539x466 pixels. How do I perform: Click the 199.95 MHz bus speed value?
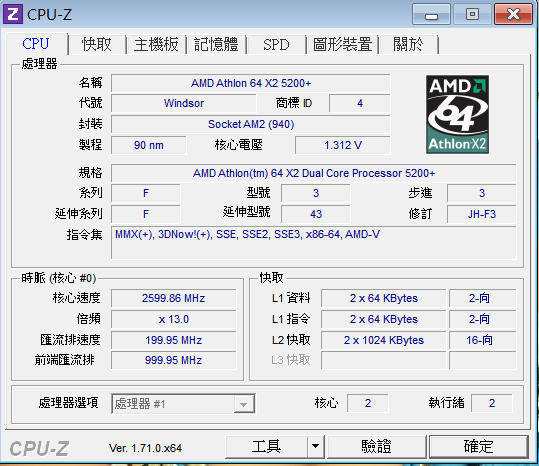(x=174, y=340)
